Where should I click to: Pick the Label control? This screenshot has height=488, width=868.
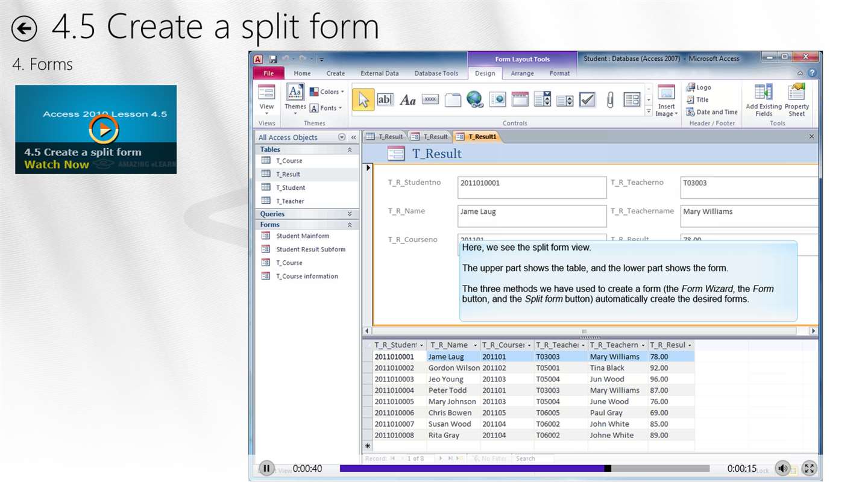408,99
